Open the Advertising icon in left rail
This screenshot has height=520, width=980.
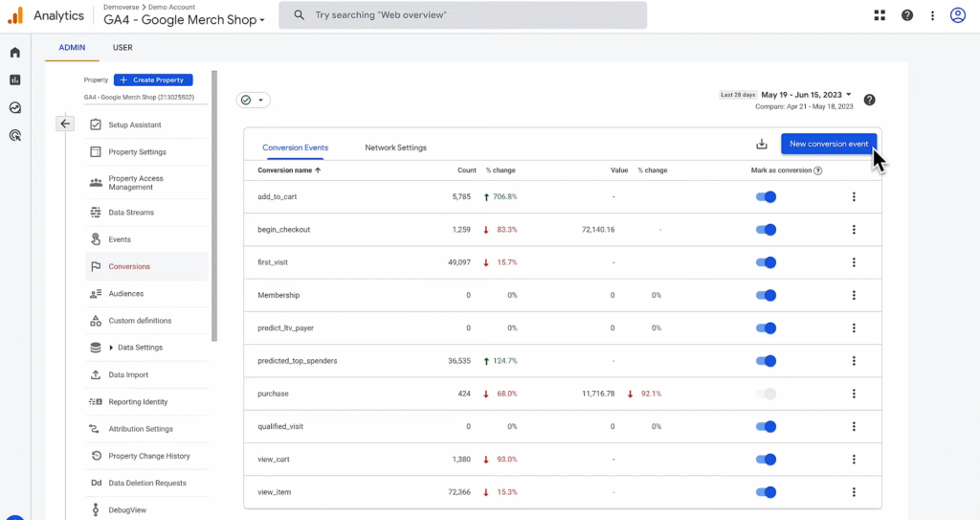[15, 135]
